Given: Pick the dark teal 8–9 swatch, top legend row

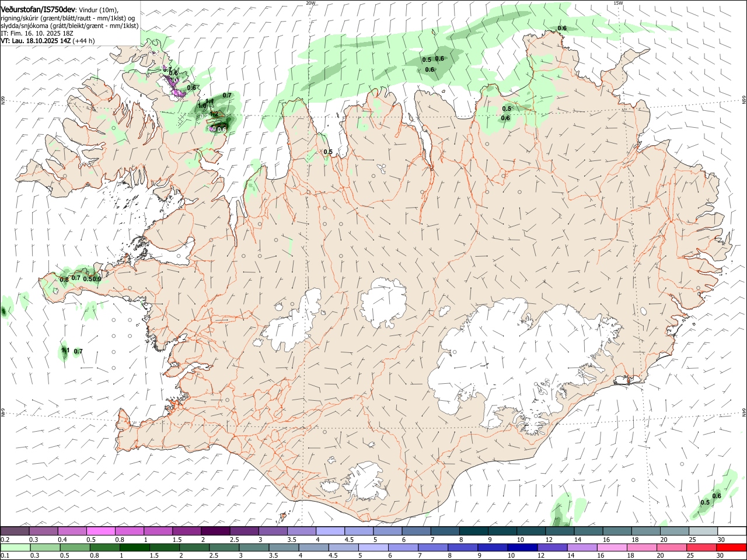Looking at the screenshot, I should point(473,531).
